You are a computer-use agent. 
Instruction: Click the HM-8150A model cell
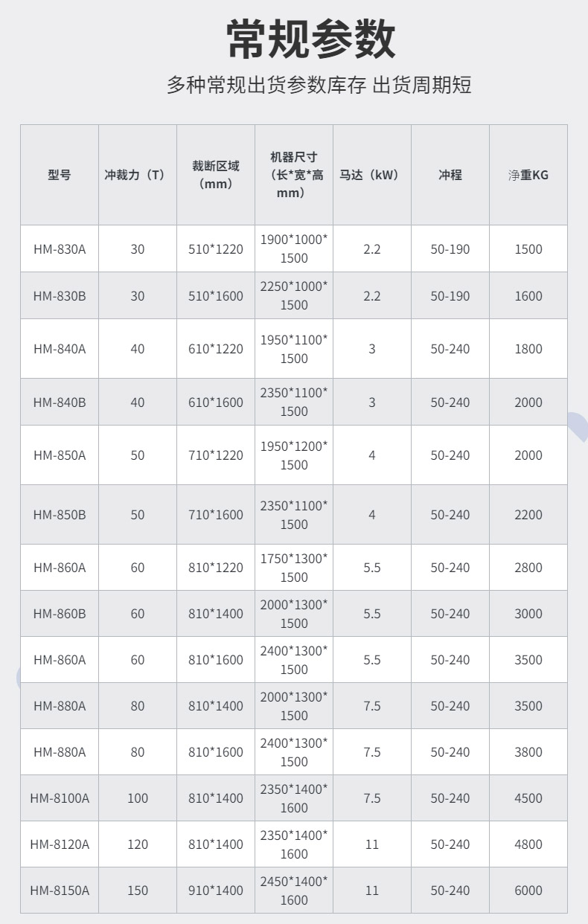pos(60,890)
